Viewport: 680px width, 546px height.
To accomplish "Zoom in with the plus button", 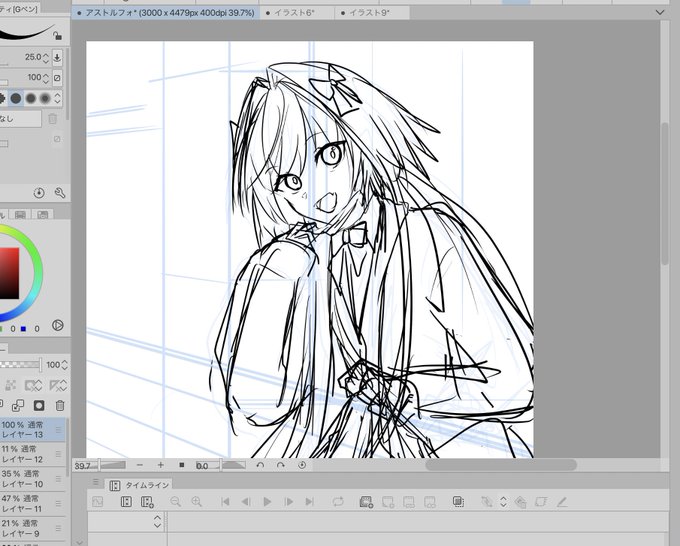I will tap(160, 465).
